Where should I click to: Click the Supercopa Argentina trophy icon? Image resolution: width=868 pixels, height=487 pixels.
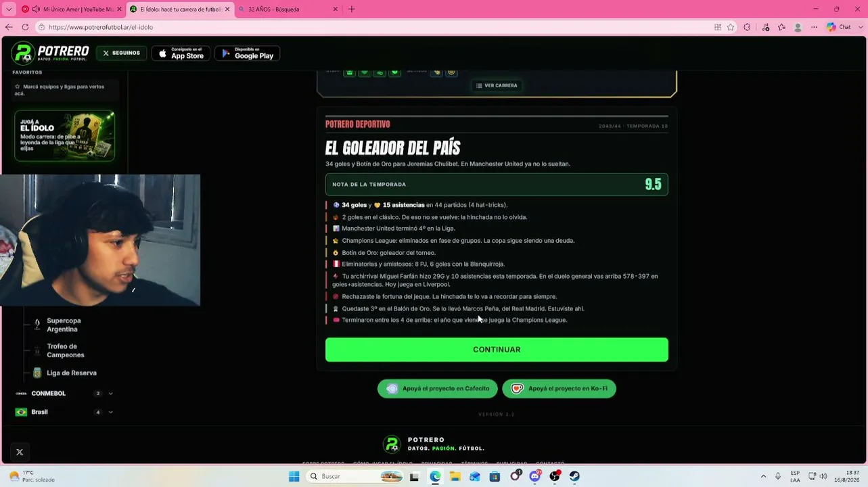tap(37, 325)
